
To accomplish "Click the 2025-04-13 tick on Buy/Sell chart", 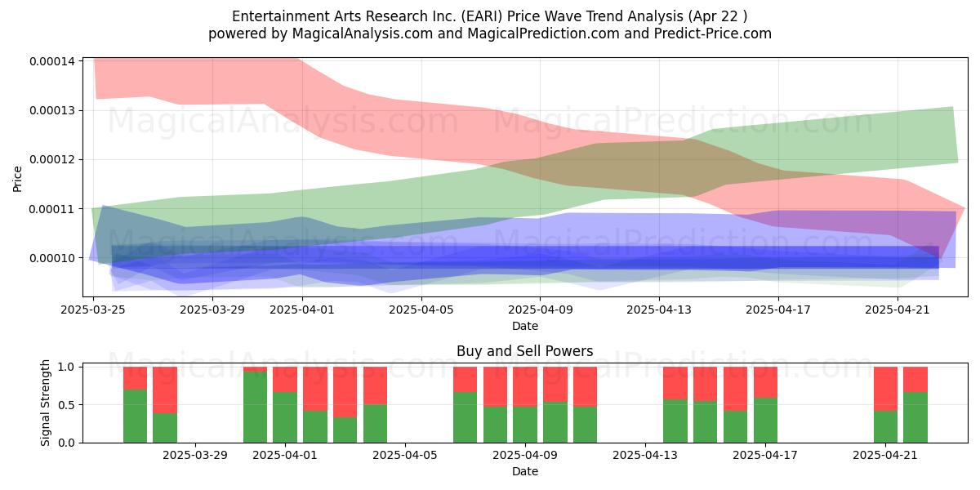I will pyautogui.click(x=645, y=456).
